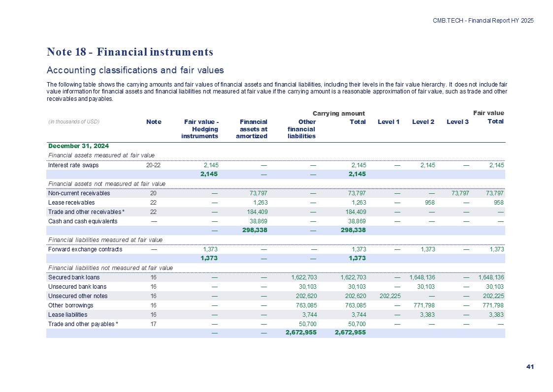Click the Non-current receivables row label

pos(79,193)
